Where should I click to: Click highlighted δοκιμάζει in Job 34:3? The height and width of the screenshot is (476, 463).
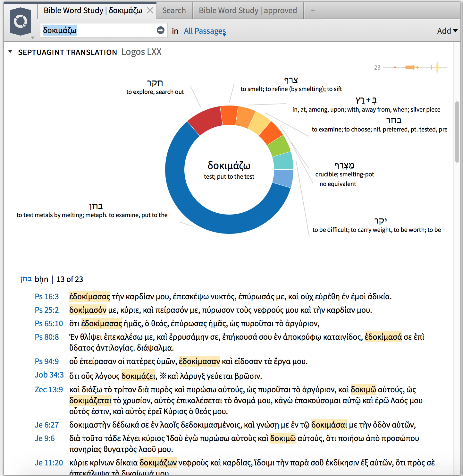pyautogui.click(x=139, y=376)
